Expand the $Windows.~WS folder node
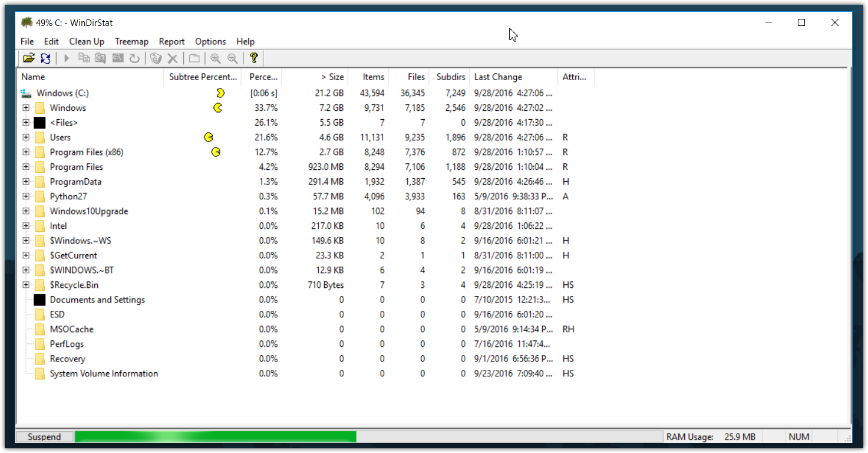Viewport: 868px width, 453px height. [26, 241]
